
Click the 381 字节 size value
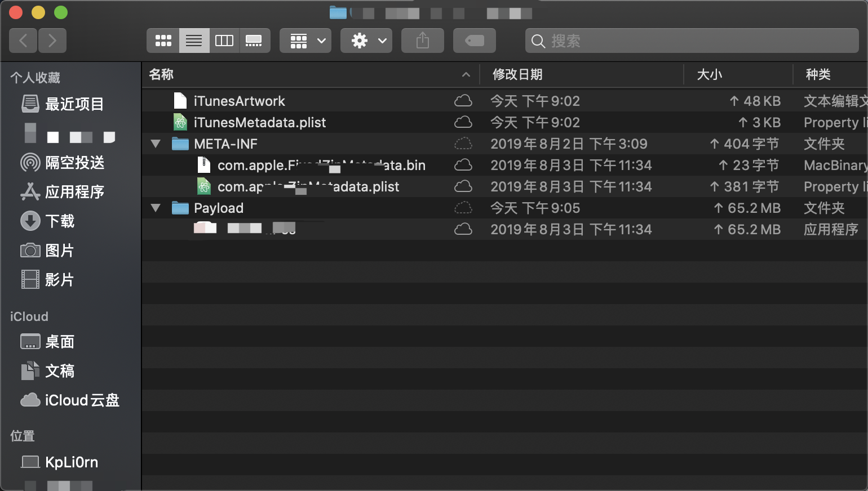744,186
